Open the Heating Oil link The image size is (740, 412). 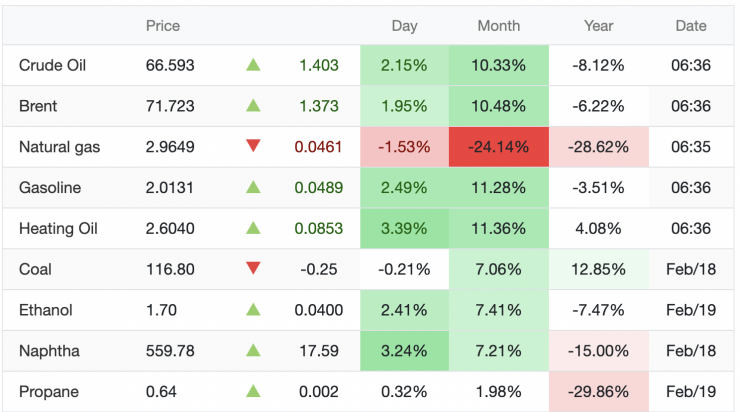[59, 229]
